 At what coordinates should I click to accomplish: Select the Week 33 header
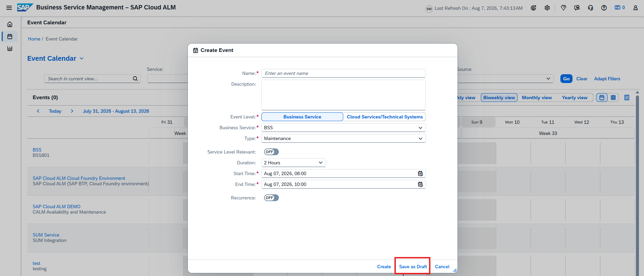pyautogui.click(x=548, y=133)
